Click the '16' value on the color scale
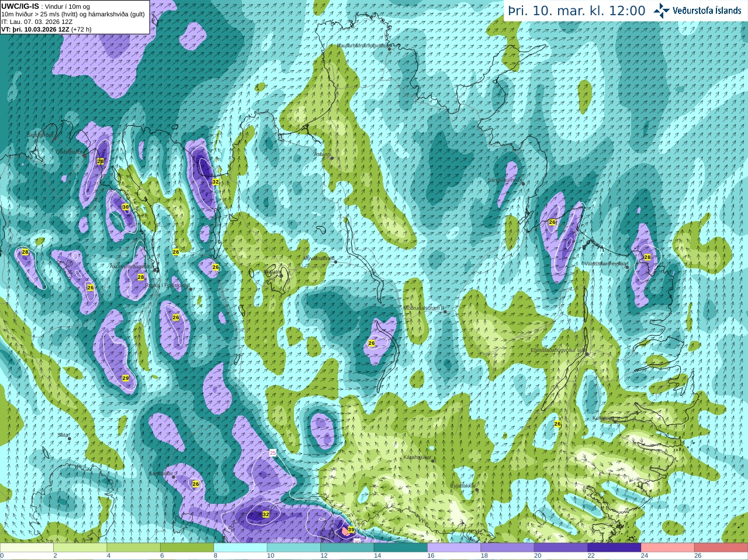The width and height of the screenshot is (748, 560). click(431, 556)
